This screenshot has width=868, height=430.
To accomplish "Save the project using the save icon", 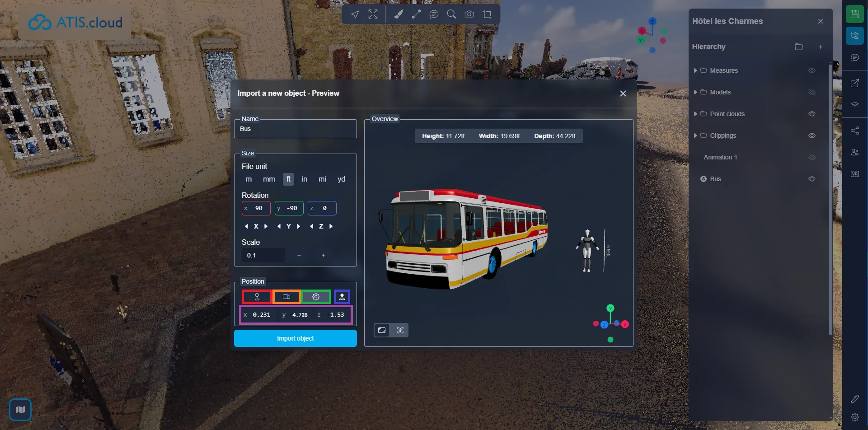I will [x=855, y=14].
